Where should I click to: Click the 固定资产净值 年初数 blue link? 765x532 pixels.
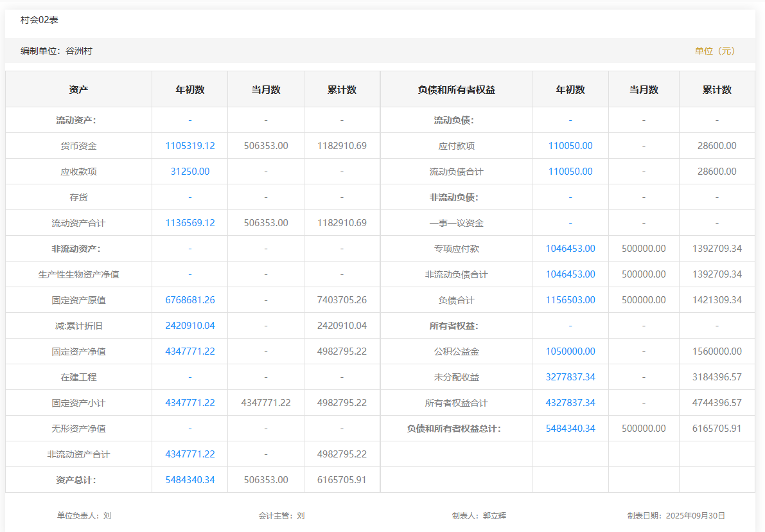tap(190, 351)
